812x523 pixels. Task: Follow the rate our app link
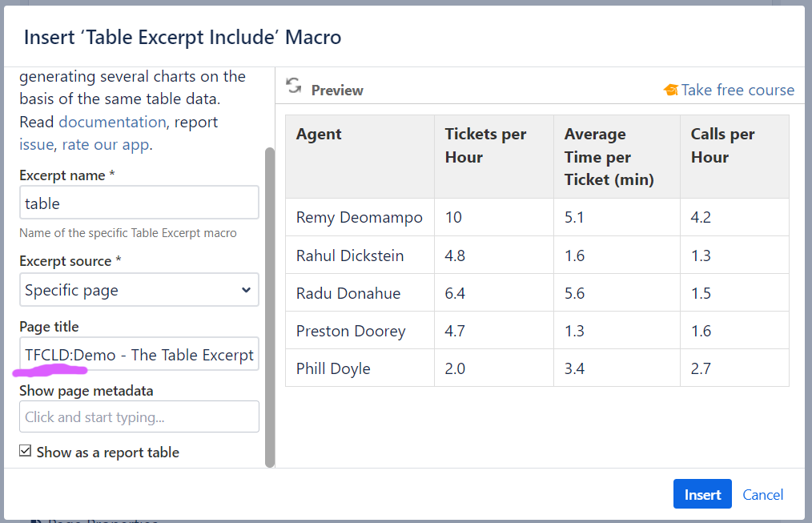click(105, 145)
